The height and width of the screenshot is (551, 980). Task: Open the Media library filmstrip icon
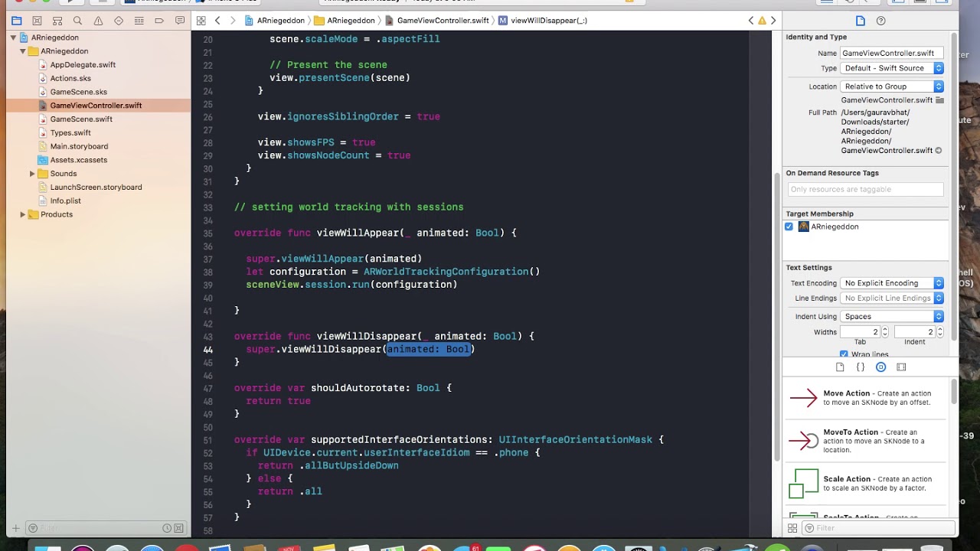point(901,367)
